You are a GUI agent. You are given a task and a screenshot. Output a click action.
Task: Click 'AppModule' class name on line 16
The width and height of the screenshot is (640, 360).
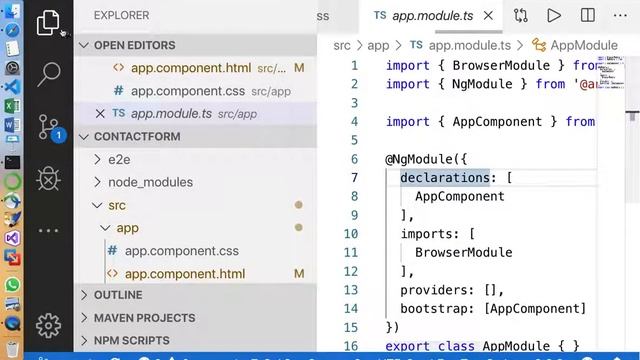click(516, 346)
